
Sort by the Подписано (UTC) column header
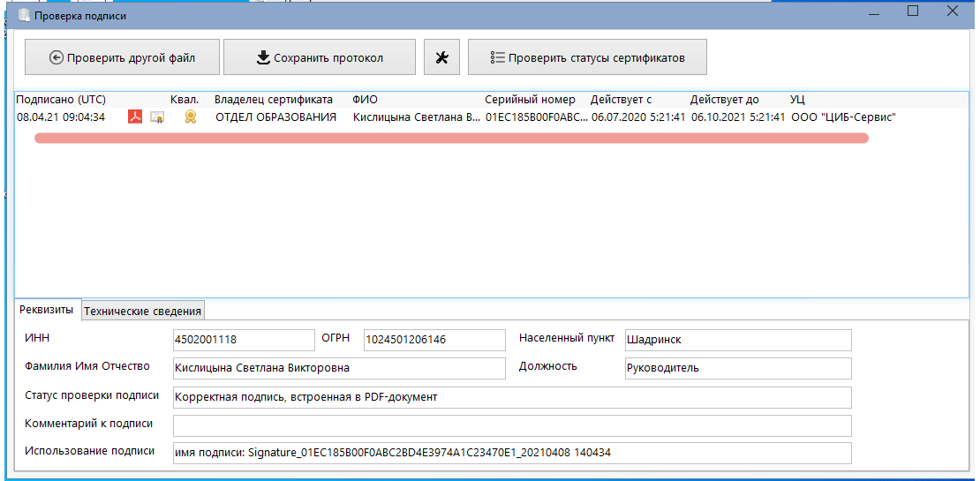61,100
